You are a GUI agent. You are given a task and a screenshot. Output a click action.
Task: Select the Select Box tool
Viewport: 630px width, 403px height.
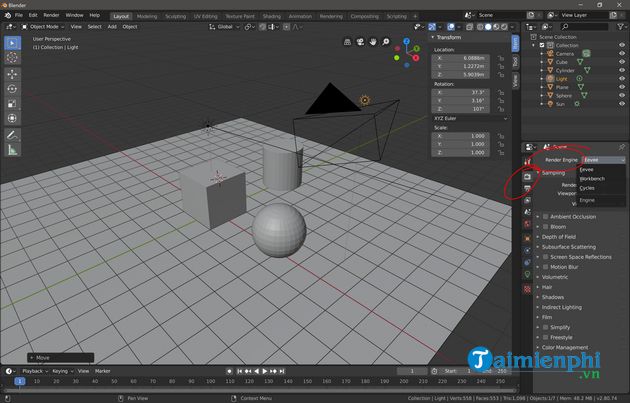pos(13,43)
